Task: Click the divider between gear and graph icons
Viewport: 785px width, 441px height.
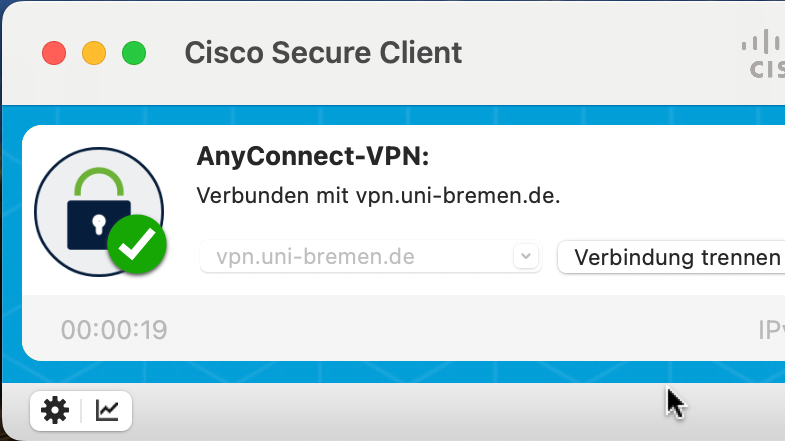Action: click(81, 410)
